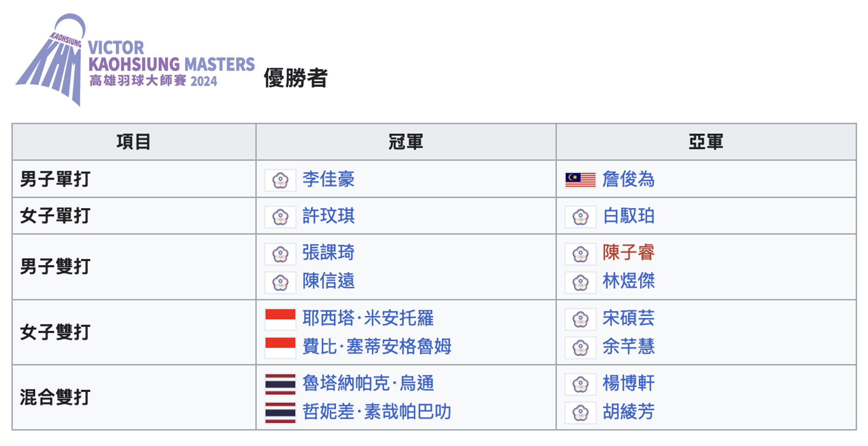The width and height of the screenshot is (868, 446).
Task: Click the Indonesia flag beside 費比·塞蒂安格魯姆
Action: click(x=280, y=347)
